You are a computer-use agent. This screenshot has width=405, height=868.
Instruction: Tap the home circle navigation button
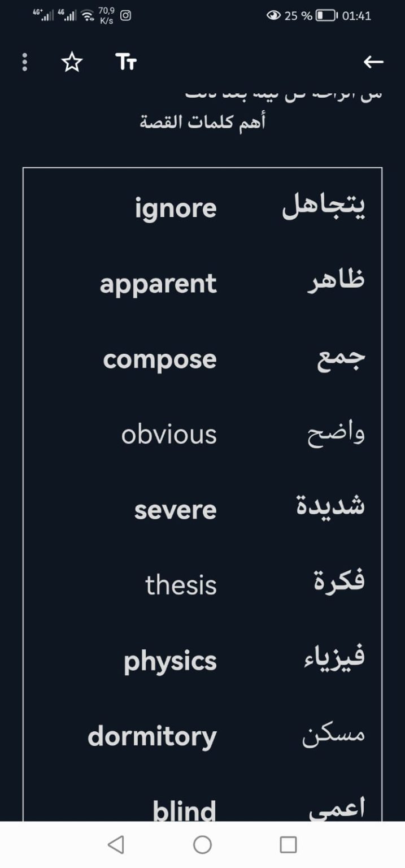(202, 845)
